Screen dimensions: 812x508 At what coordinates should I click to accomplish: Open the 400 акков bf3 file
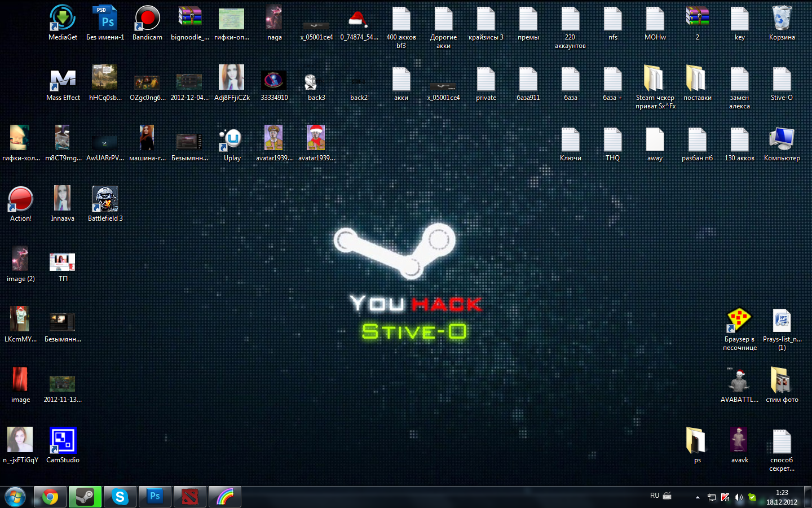[401, 27]
